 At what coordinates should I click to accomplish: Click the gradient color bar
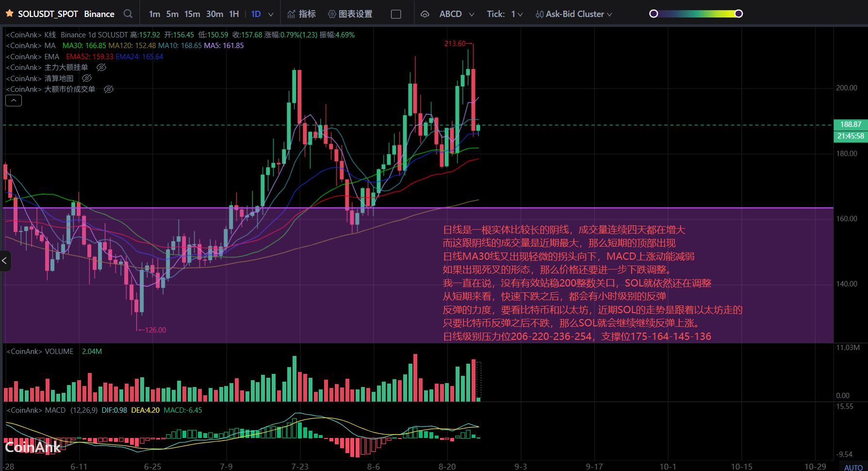coord(696,14)
